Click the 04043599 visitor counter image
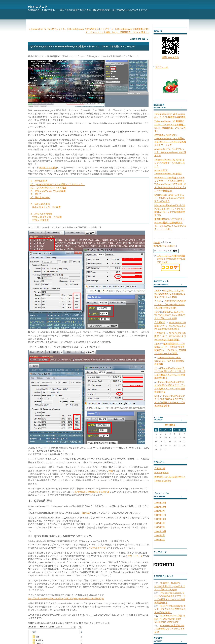 point(163,564)
